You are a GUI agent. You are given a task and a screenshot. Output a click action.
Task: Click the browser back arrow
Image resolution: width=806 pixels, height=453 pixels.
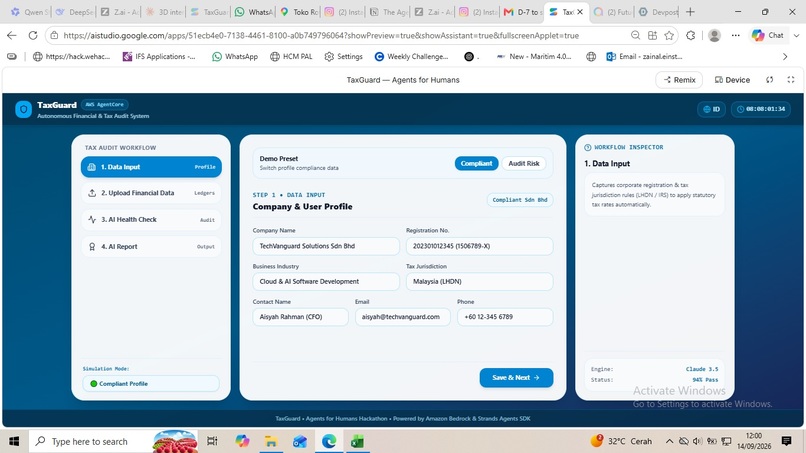(12, 35)
